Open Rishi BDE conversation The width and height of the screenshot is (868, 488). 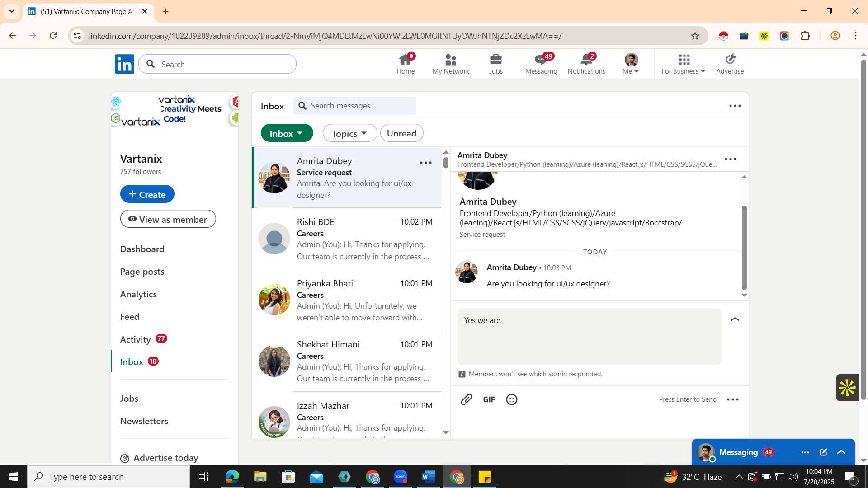point(347,239)
